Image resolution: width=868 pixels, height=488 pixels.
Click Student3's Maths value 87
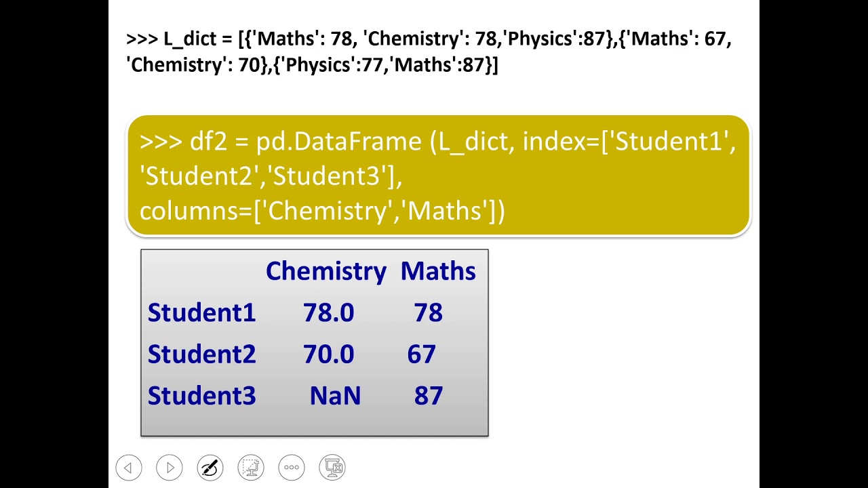pos(428,396)
